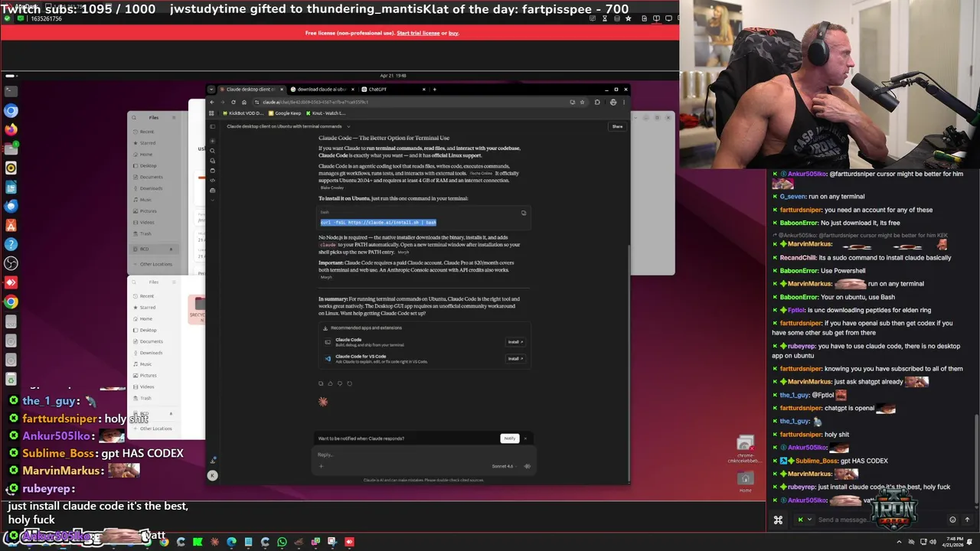Go back in the browser

(212, 102)
